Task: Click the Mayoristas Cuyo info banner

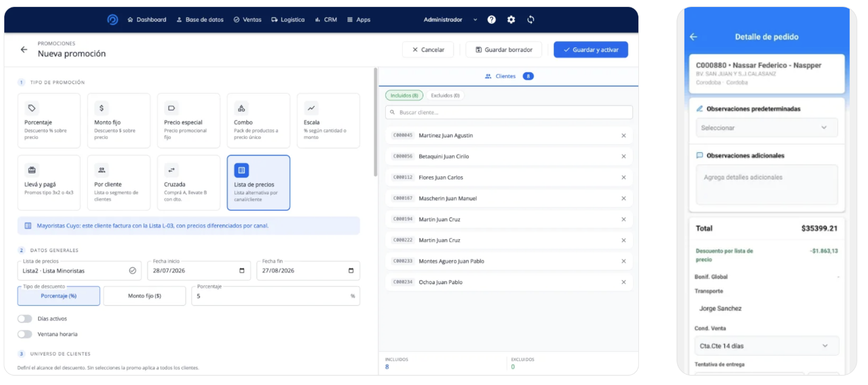Action: [x=188, y=226]
